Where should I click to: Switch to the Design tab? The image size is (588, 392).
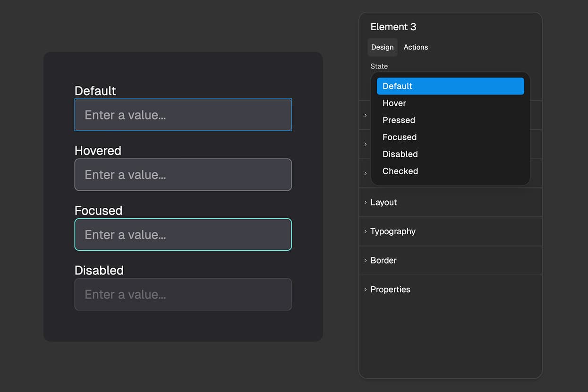pos(383,47)
